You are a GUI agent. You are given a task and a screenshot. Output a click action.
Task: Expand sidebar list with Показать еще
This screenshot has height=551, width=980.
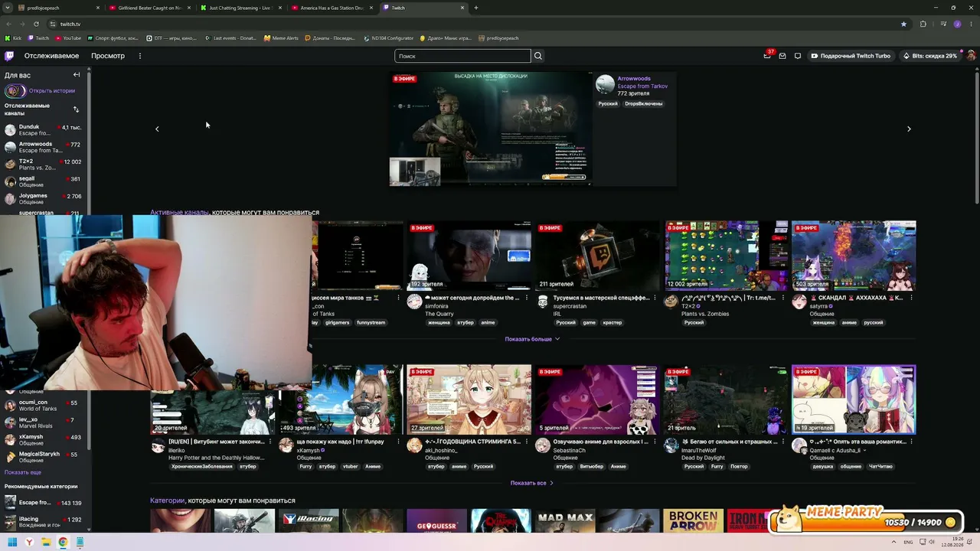(x=23, y=472)
